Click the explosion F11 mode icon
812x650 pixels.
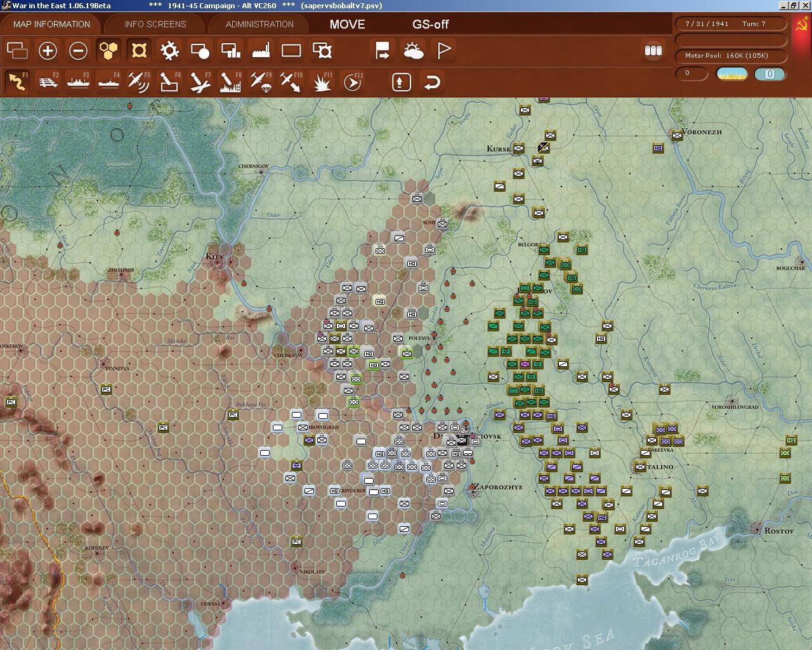(322, 82)
